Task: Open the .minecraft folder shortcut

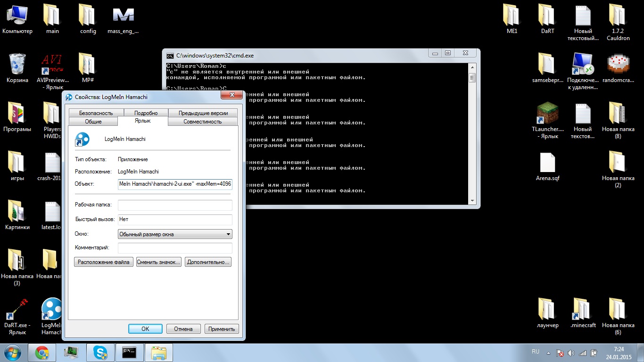Action: pos(583,313)
